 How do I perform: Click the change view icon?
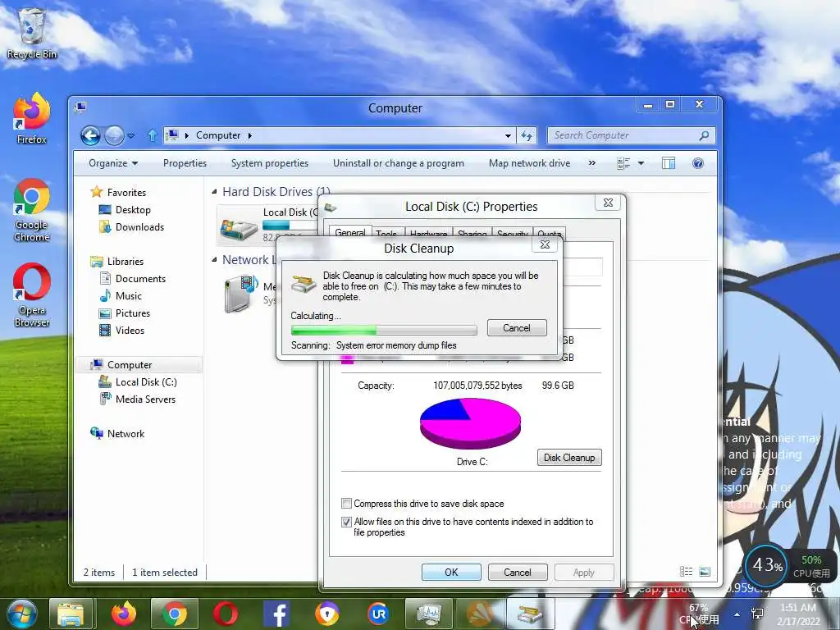623,163
